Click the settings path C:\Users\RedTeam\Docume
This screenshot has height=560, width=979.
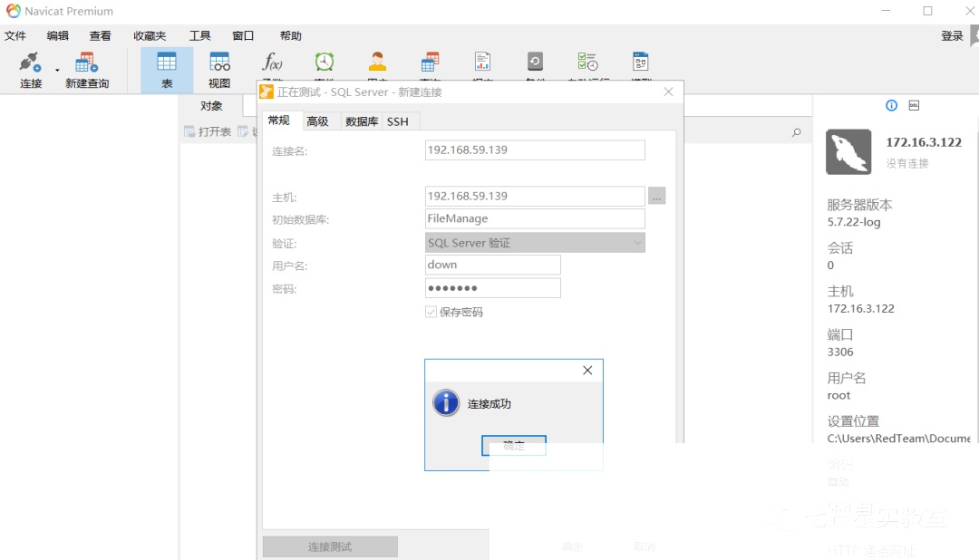[899, 439]
